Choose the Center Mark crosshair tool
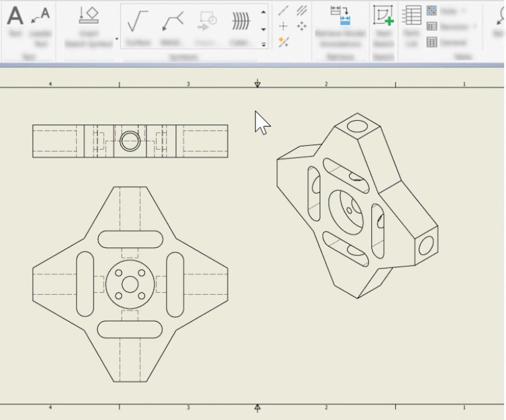The image size is (506, 420). 283,26
